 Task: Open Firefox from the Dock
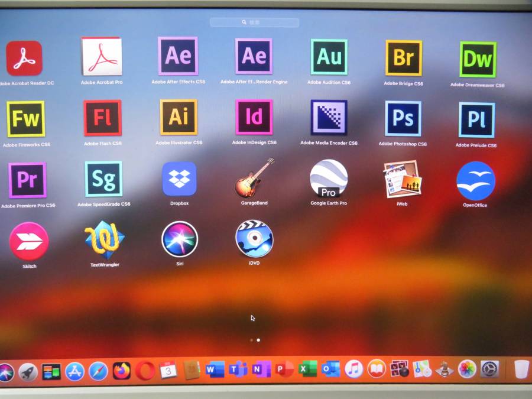(x=121, y=371)
